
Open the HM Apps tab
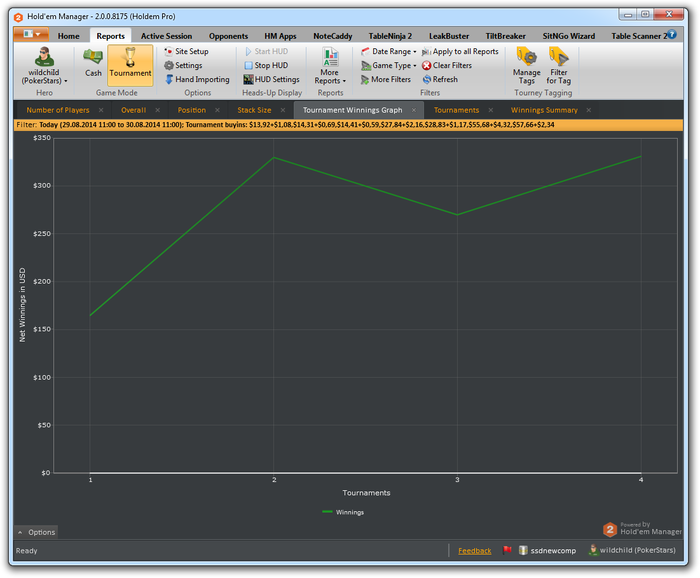[x=280, y=36]
